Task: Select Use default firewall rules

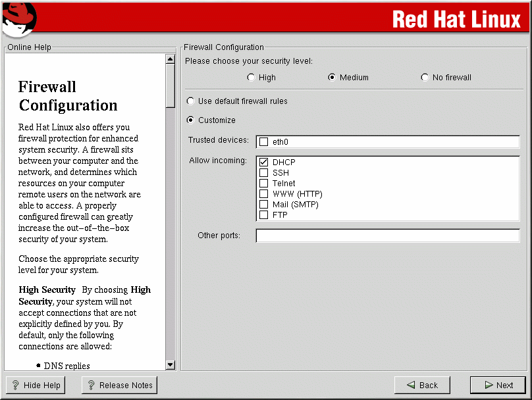Action: [191, 101]
